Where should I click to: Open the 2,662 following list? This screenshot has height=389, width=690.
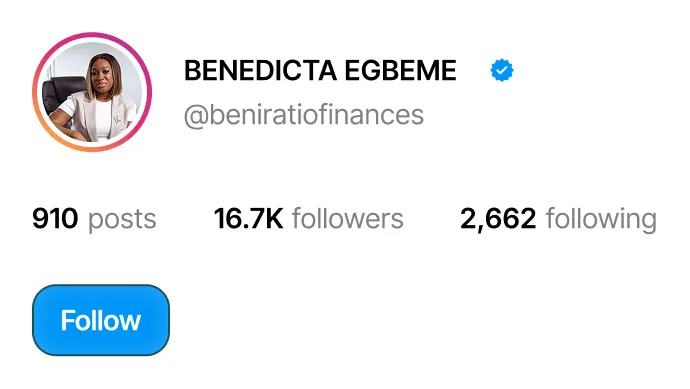coord(558,219)
